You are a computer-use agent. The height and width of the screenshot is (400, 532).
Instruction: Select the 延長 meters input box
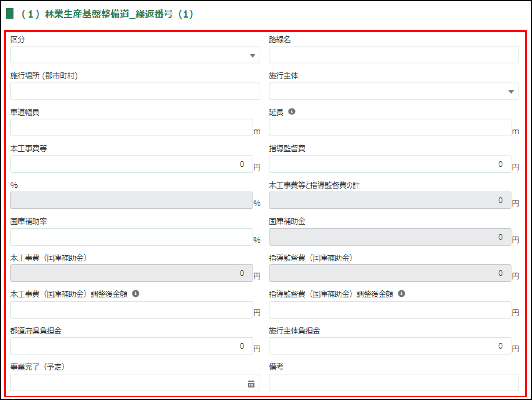390,128
